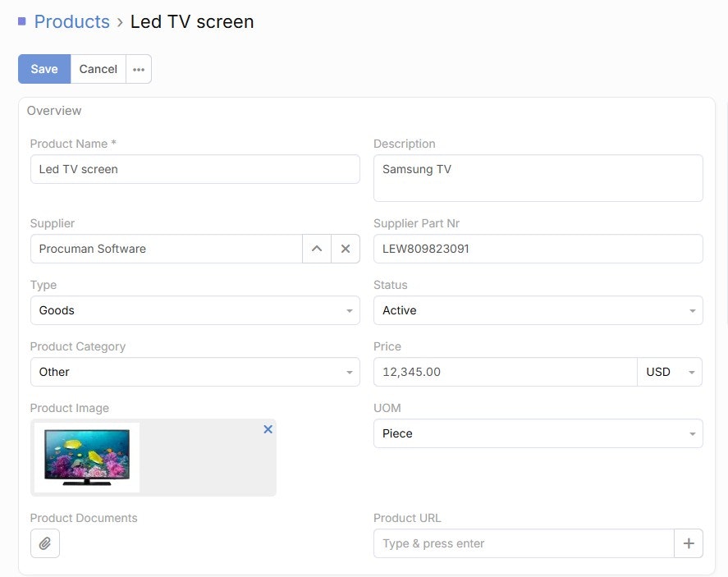Select the Product Name input field
Viewport: 728px width, 577px height.
pyautogui.click(x=195, y=169)
